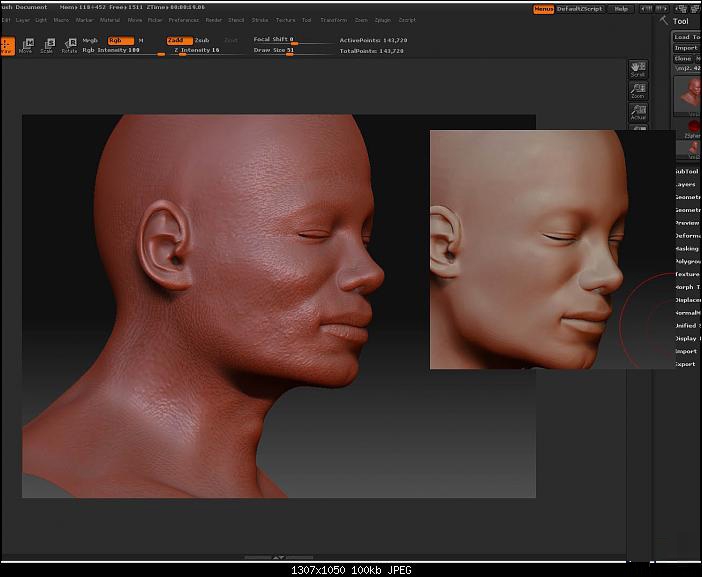Click the Help button
Viewport: 702px width, 577px height.
pyautogui.click(x=621, y=9)
